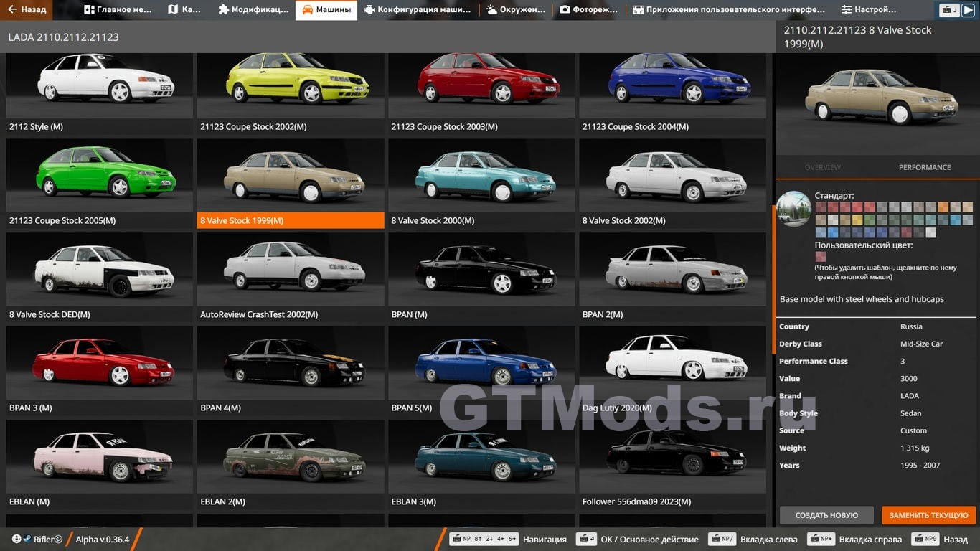This screenshot has width=980, height=551.
Task: Pick the orange standard color swatch
Action: [x=943, y=207]
